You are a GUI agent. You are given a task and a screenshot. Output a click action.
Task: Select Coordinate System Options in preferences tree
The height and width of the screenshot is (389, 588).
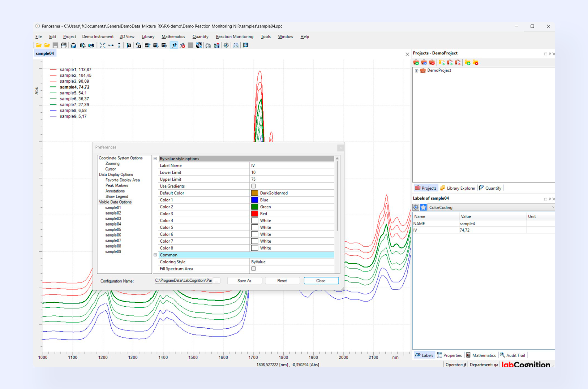tap(121, 158)
